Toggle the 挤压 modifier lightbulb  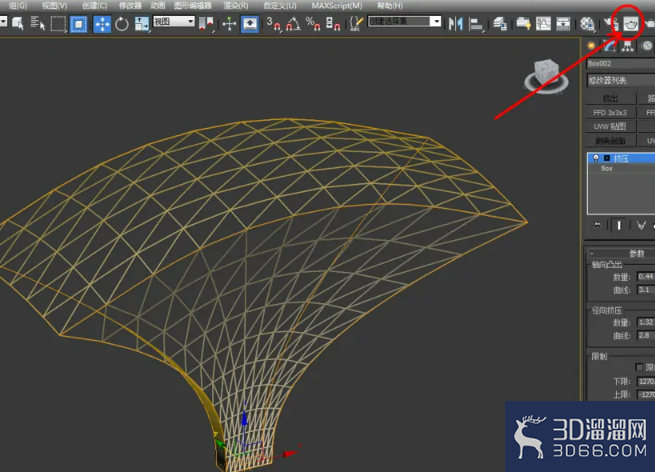tap(596, 158)
